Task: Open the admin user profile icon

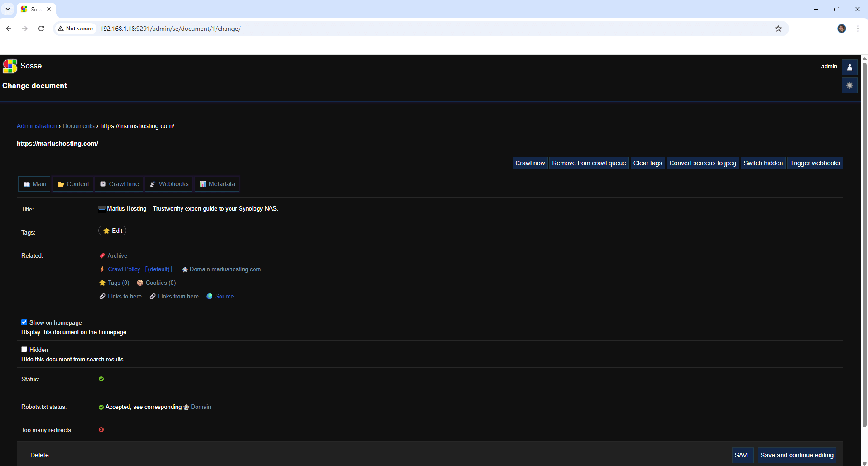Action: [849, 67]
